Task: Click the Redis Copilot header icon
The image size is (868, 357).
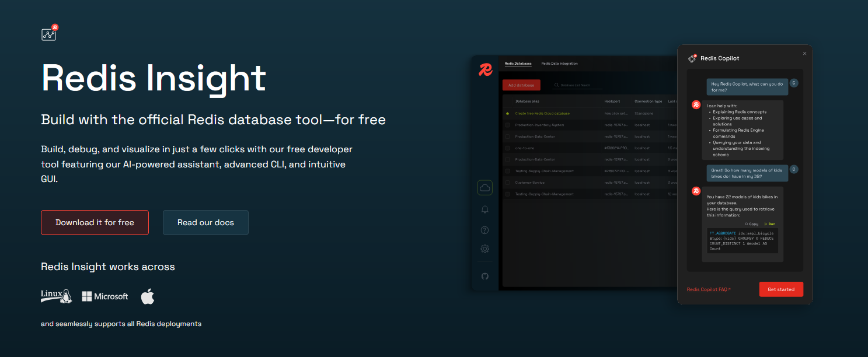Action: coord(692,58)
